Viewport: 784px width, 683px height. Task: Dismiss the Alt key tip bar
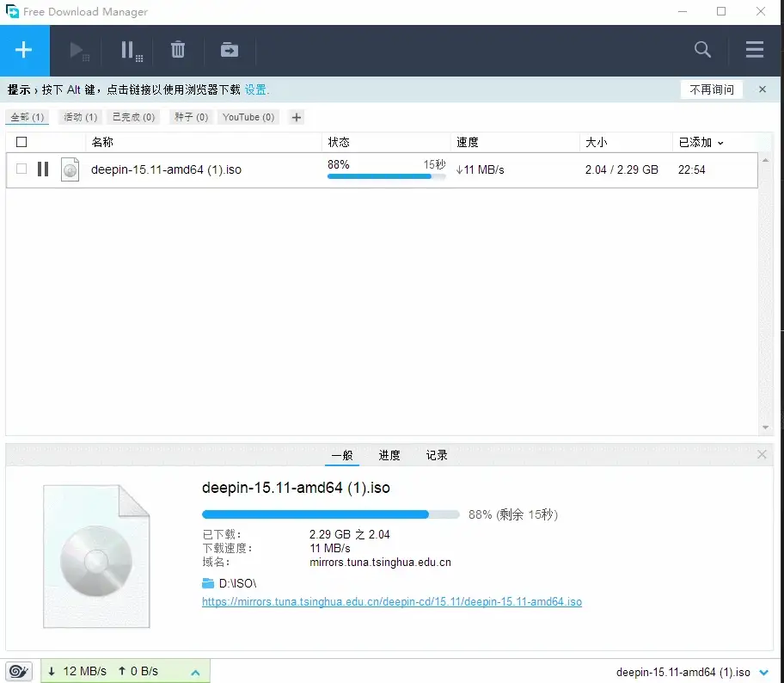click(763, 89)
